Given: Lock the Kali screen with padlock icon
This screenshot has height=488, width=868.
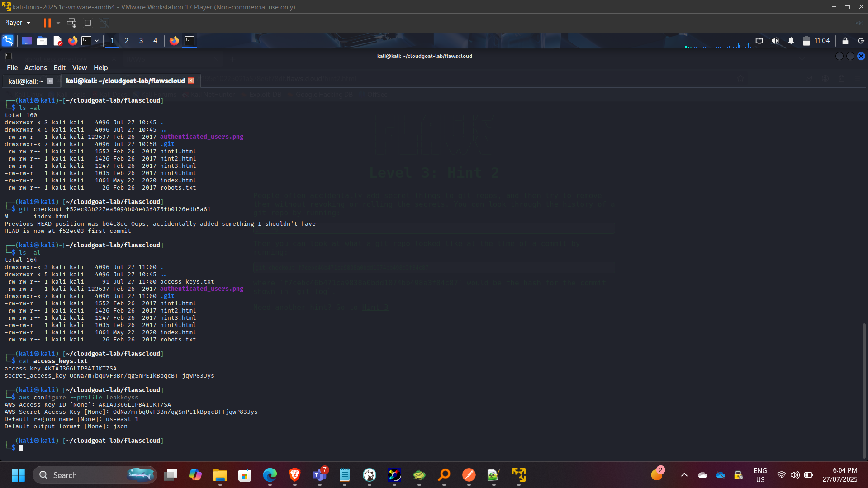Looking at the screenshot, I should 845,41.
